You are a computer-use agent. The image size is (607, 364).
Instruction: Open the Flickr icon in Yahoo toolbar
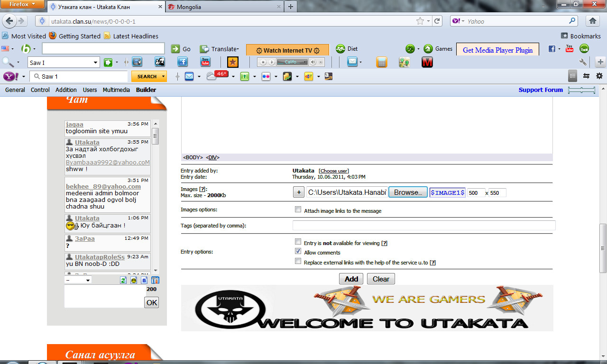pyautogui.click(x=266, y=76)
